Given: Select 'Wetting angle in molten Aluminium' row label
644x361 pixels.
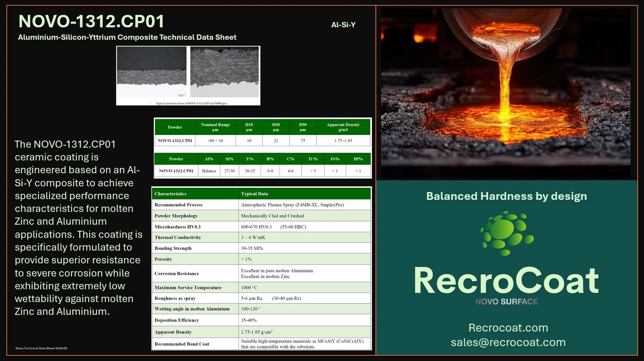Looking at the screenshot, I should tap(192, 309).
